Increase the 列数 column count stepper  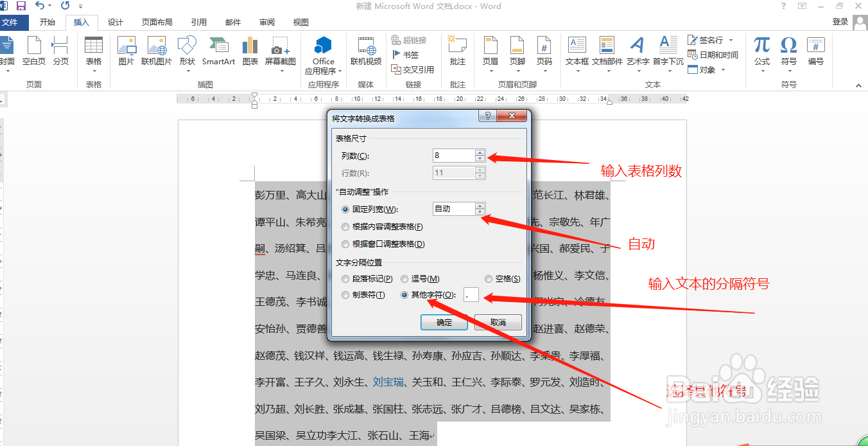click(x=479, y=152)
